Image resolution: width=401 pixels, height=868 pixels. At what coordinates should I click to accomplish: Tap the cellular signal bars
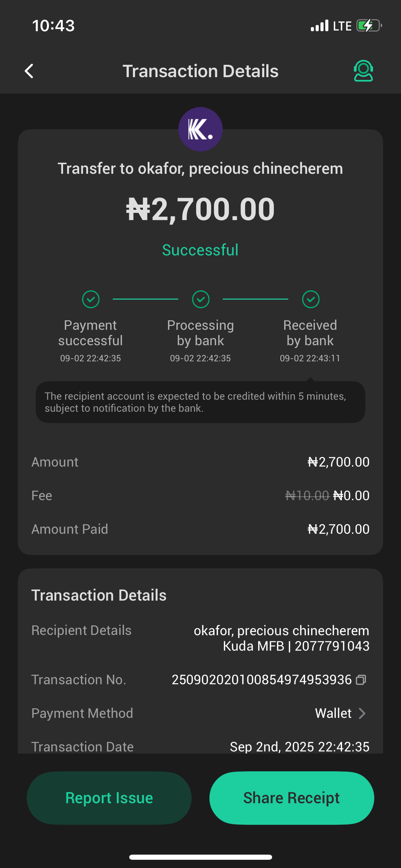[319, 26]
